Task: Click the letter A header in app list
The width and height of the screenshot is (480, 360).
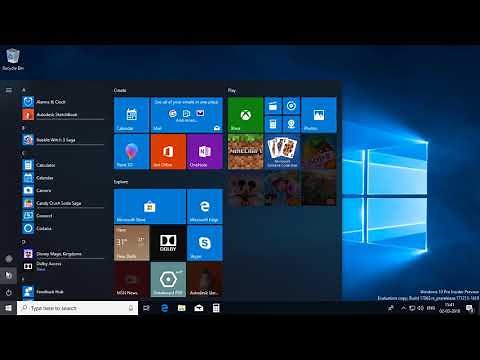Action: point(23,90)
